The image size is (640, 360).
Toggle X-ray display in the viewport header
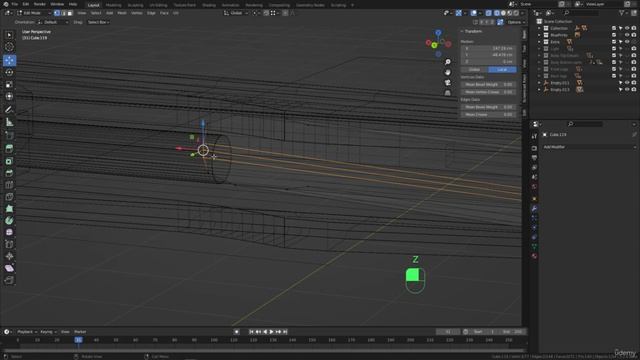[489, 13]
